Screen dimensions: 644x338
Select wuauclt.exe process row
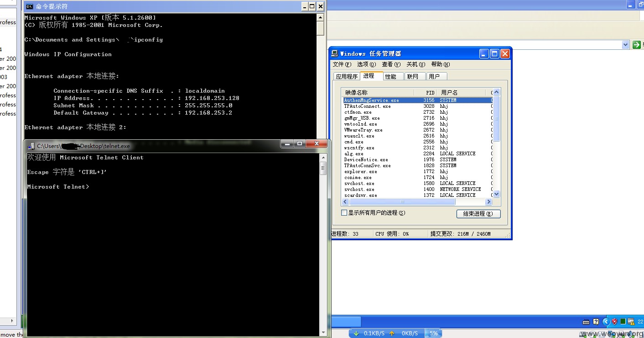tap(417, 136)
